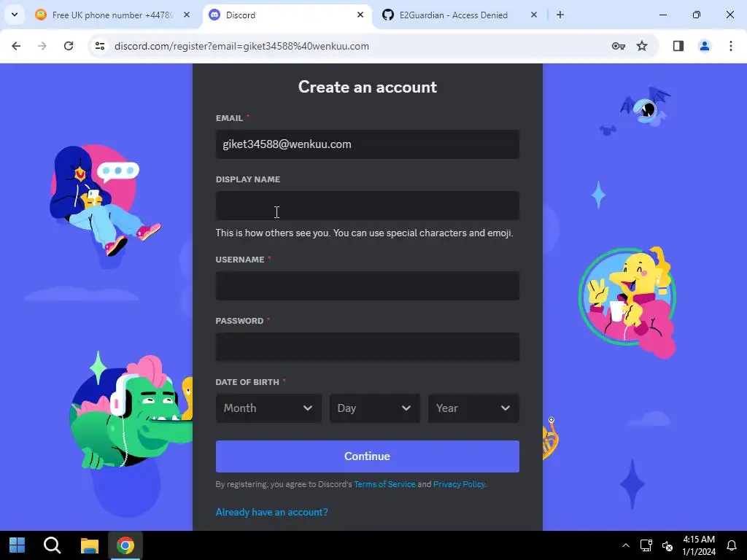Close the E2Guardian Access Denied tab
747x560 pixels.
click(x=534, y=15)
